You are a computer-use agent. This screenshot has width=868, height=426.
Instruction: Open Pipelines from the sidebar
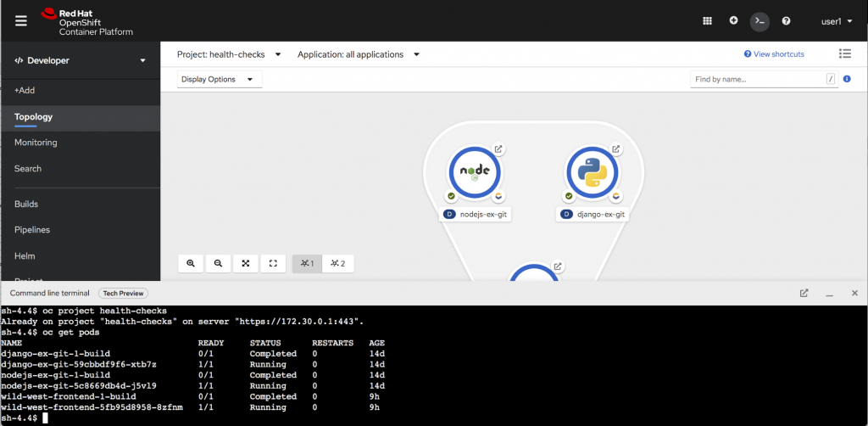click(32, 230)
